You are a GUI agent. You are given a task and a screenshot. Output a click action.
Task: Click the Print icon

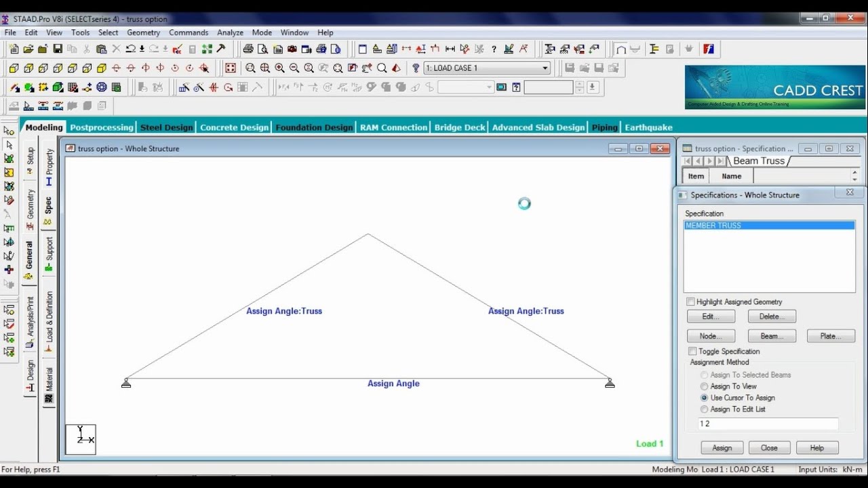[248, 49]
